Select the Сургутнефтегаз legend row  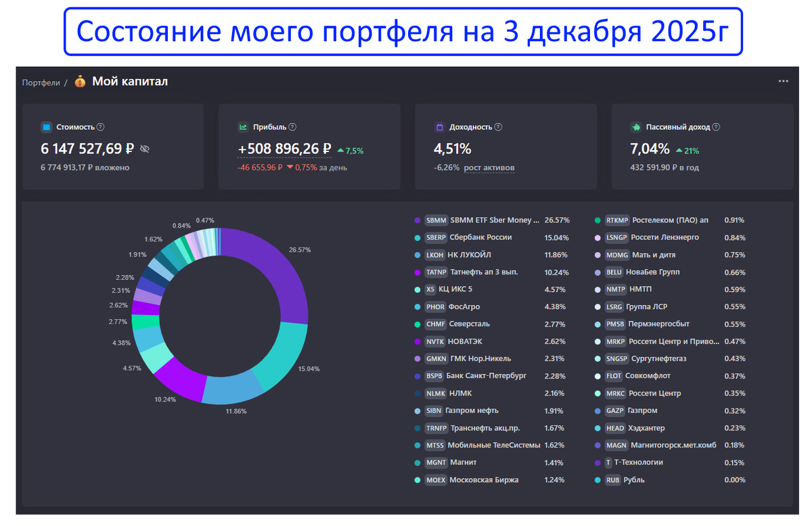[x=671, y=359]
